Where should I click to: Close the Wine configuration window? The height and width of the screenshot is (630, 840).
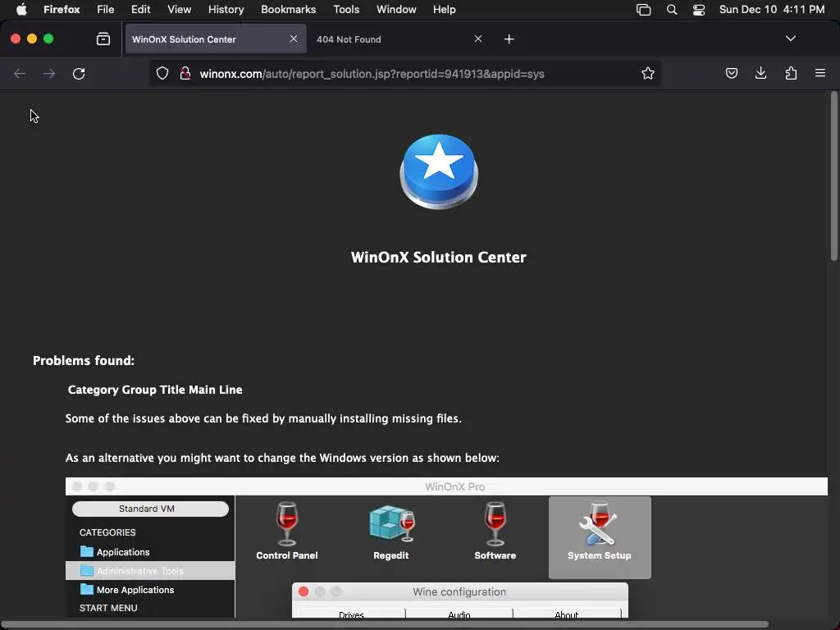click(x=304, y=591)
